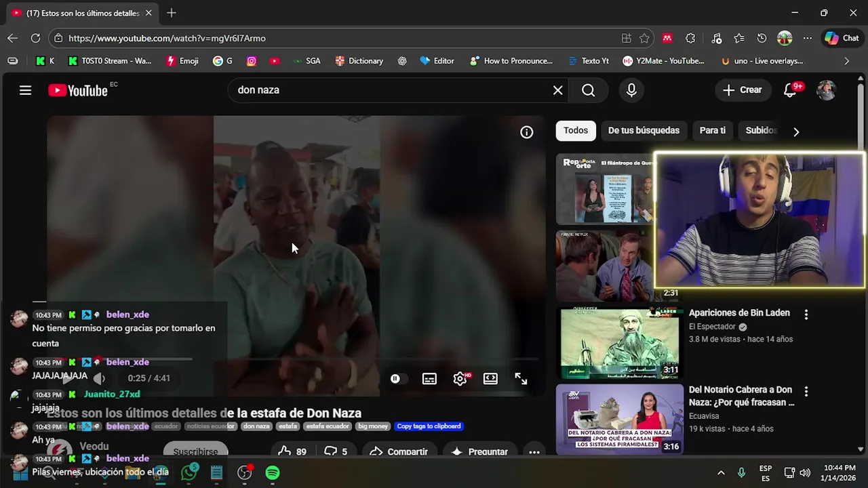Open Spotify from the taskbar
Screen dimensions: 868x488
273,472
